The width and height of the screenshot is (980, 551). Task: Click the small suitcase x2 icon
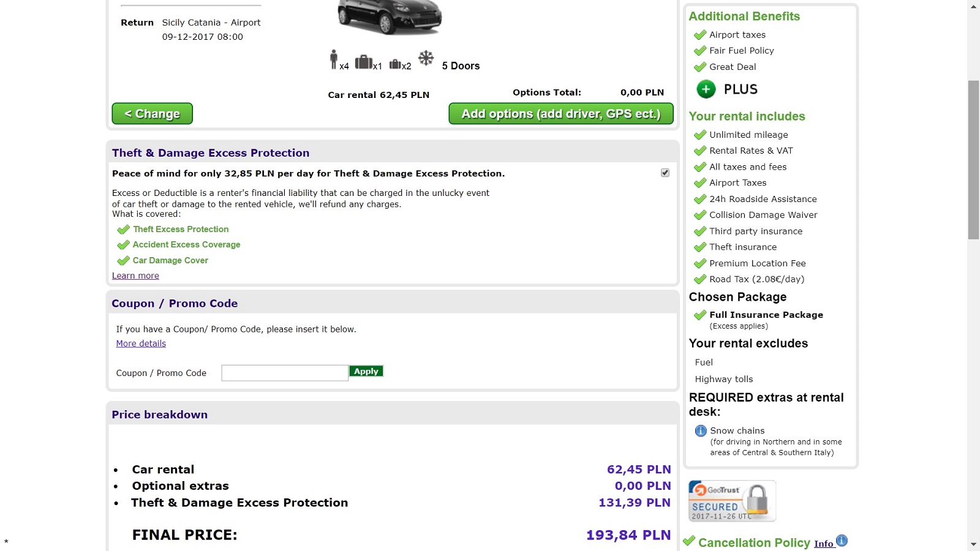point(395,64)
